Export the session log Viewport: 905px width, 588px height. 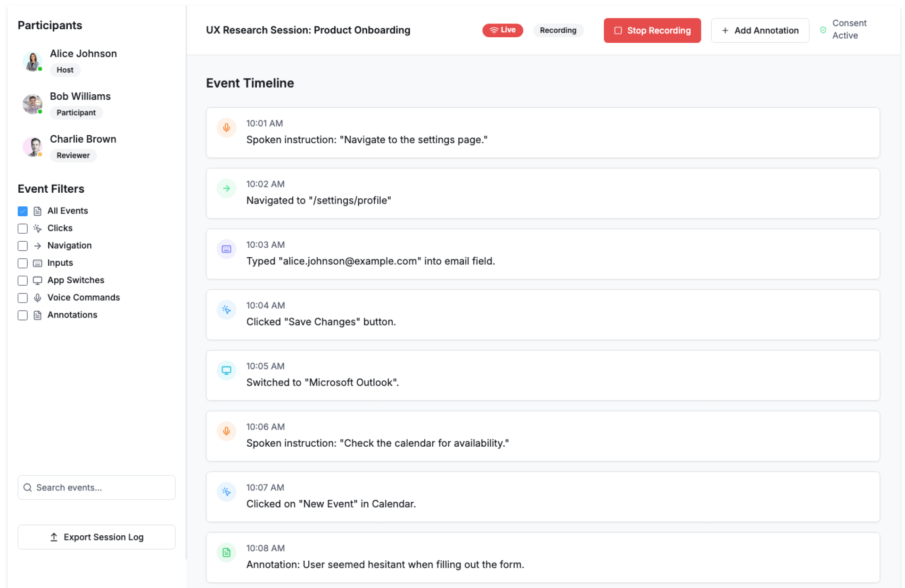pyautogui.click(x=97, y=537)
